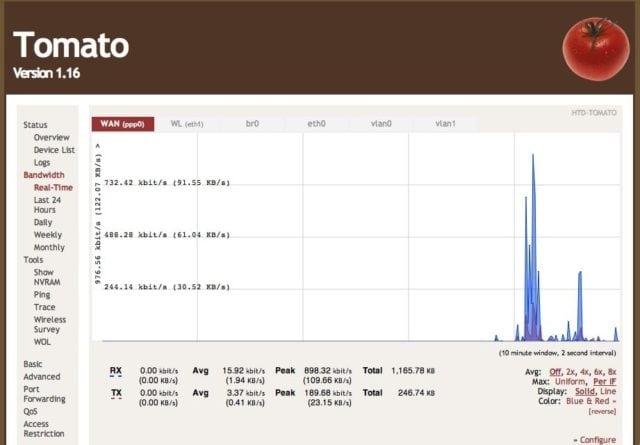Screen dimensions: 640x445
Task: Open Daily bandwidth stats
Action: [x=43, y=222]
